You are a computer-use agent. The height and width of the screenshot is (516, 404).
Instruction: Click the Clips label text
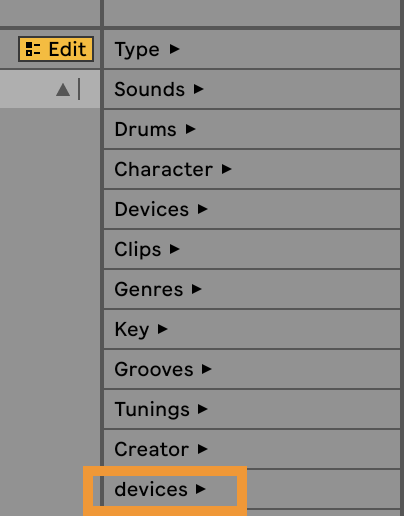coord(138,250)
